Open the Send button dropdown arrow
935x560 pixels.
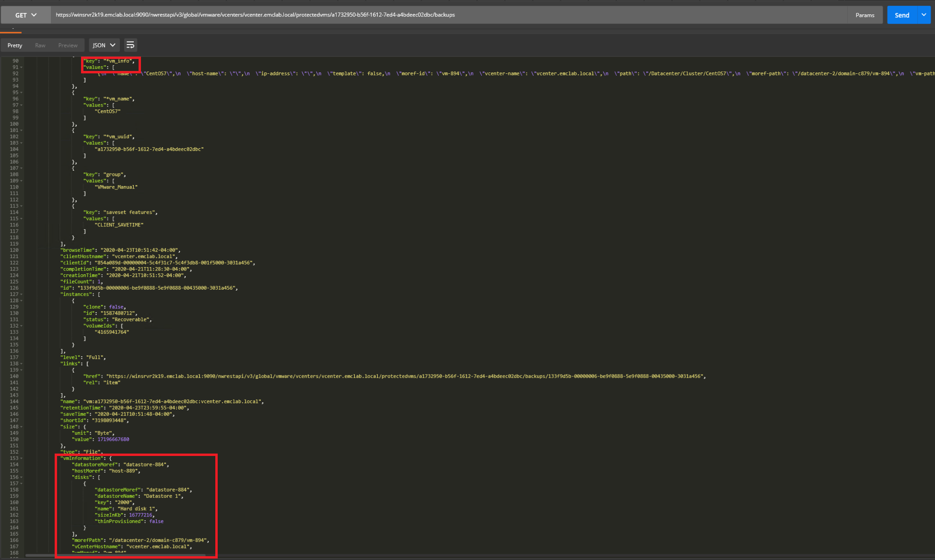point(924,15)
